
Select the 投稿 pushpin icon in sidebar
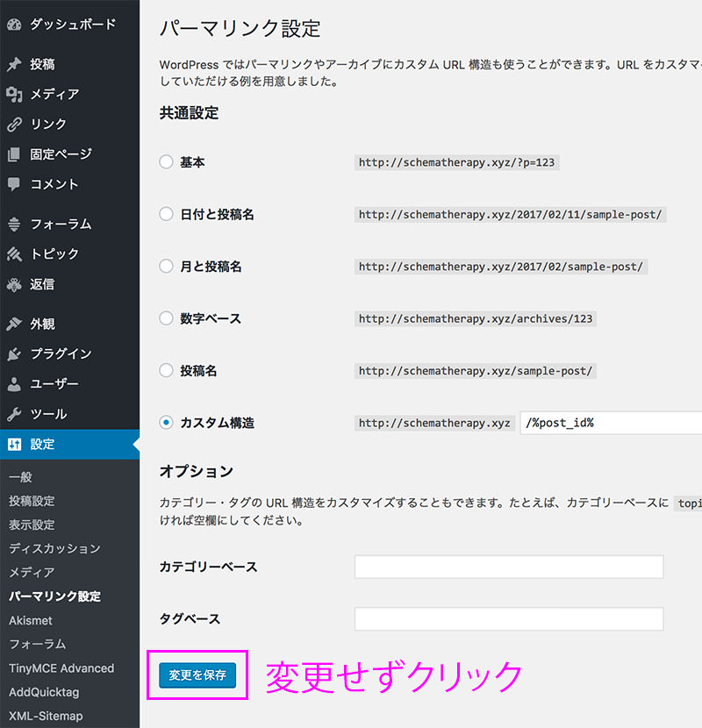(16, 63)
